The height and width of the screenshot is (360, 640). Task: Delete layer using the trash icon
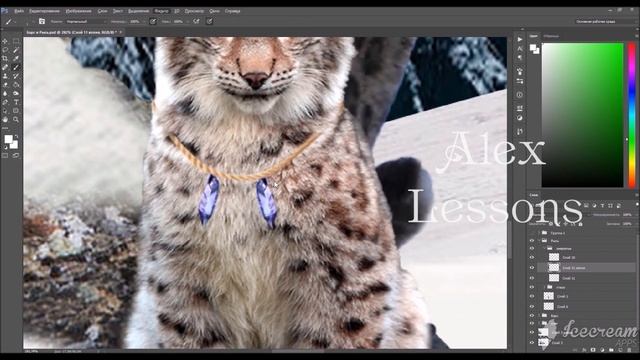pyautogui.click(x=629, y=350)
